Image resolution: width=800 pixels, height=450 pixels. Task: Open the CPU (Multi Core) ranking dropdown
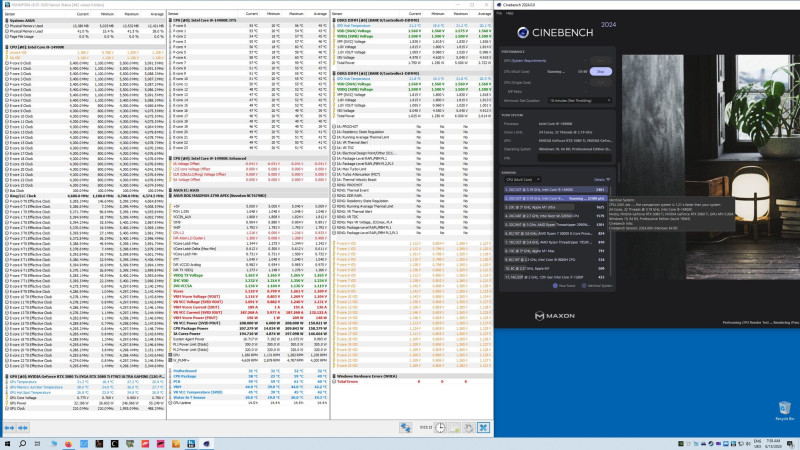(522, 180)
